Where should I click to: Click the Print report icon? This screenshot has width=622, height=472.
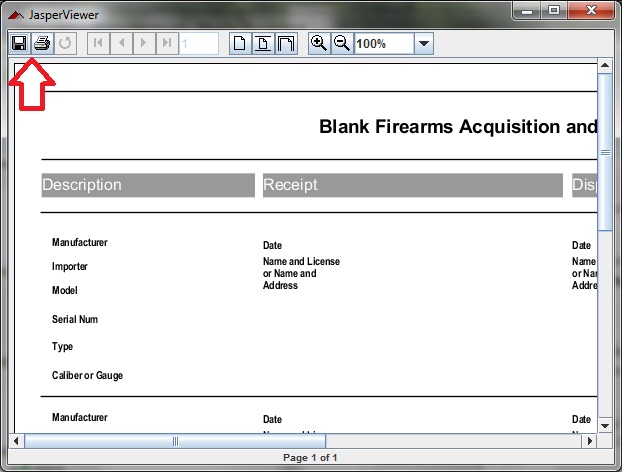(42, 43)
